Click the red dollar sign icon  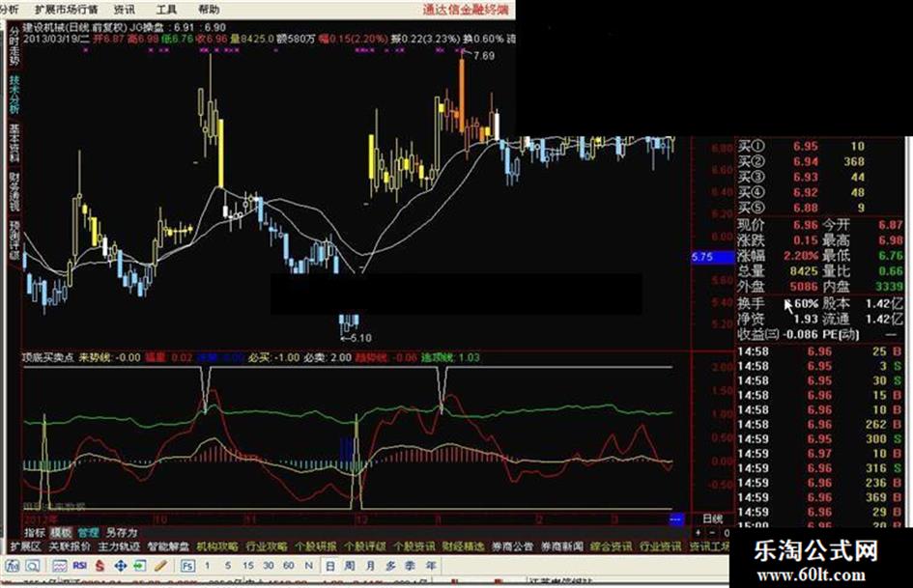click(100, 565)
